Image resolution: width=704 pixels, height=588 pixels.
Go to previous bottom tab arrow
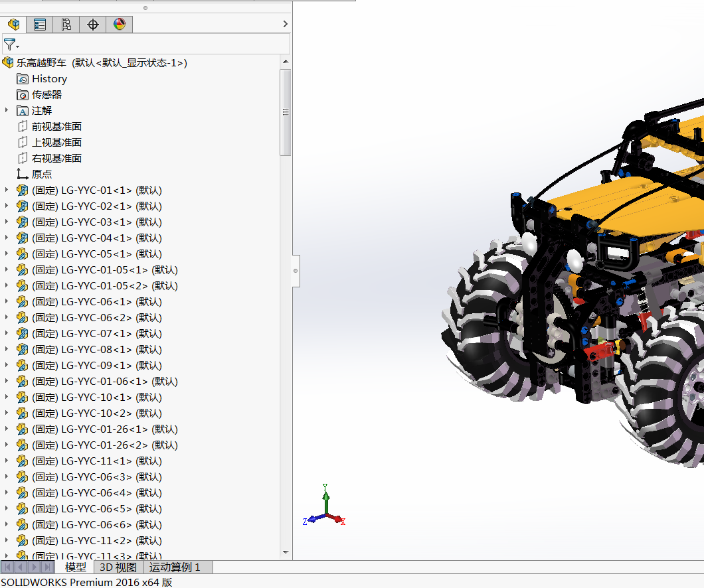pos(21,567)
